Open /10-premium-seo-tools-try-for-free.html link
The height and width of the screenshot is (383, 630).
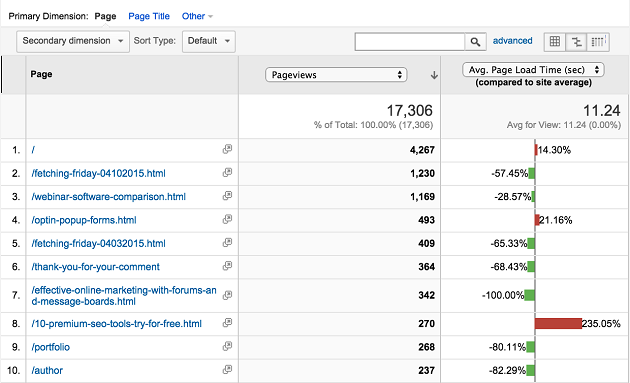coord(117,324)
